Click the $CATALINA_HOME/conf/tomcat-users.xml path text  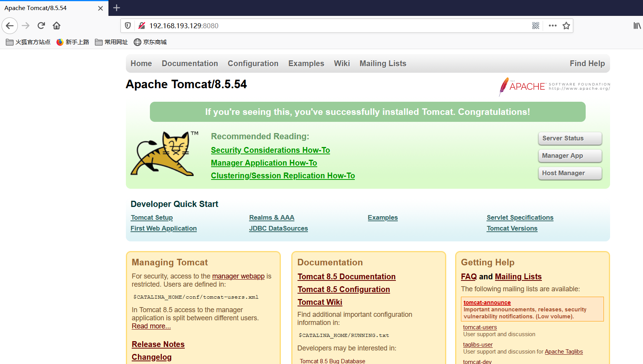(x=196, y=297)
